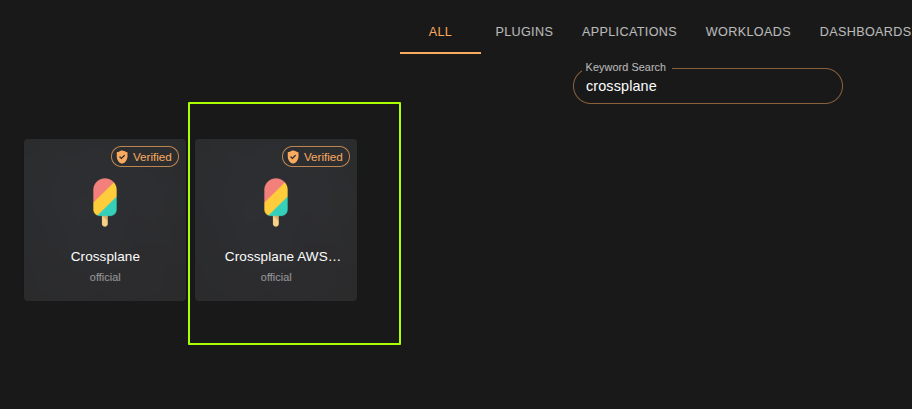Click 'official' under the Crossplane title

point(105,277)
